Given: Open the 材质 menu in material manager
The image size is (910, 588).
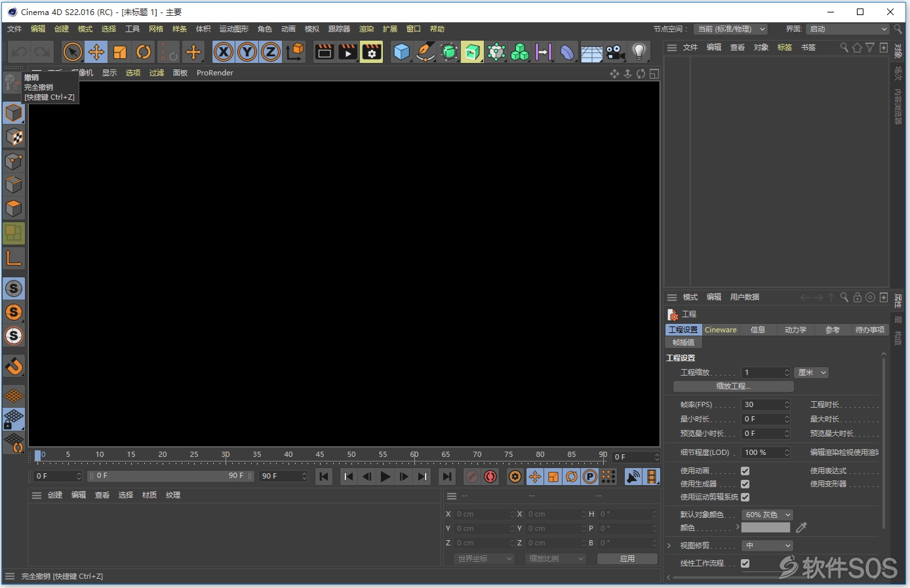Looking at the screenshot, I should click(x=149, y=495).
